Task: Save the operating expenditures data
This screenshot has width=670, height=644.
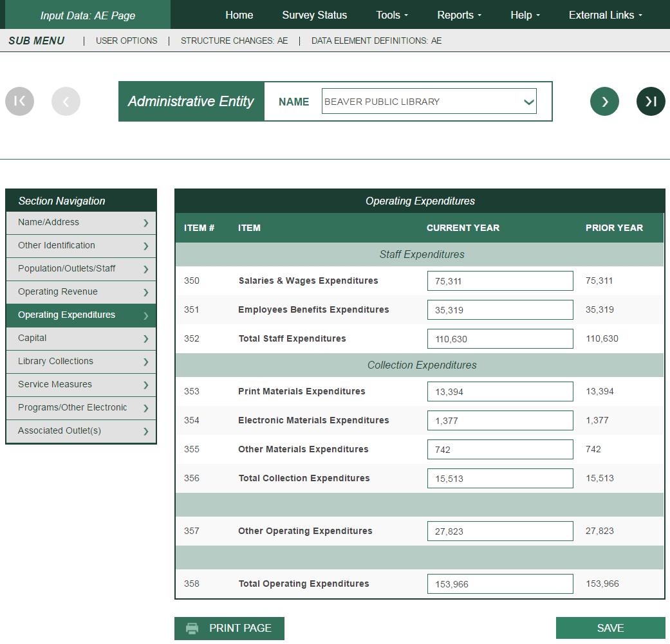Action: (x=610, y=628)
